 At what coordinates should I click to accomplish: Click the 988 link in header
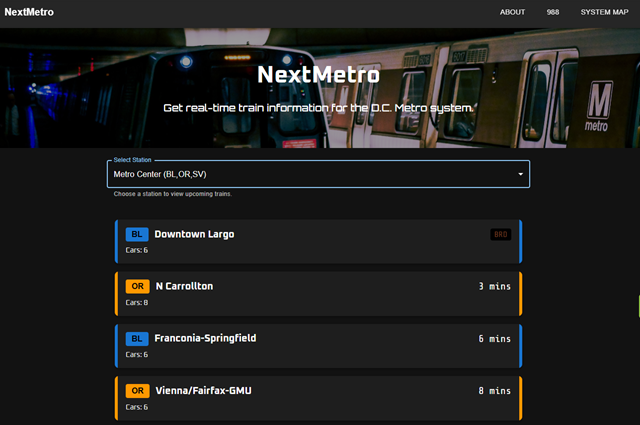tap(552, 13)
